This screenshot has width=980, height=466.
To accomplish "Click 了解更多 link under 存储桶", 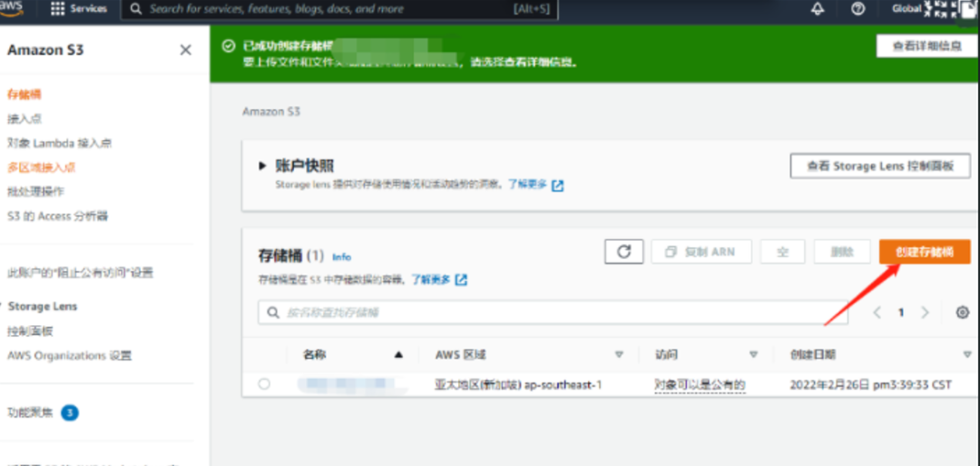I will point(431,279).
